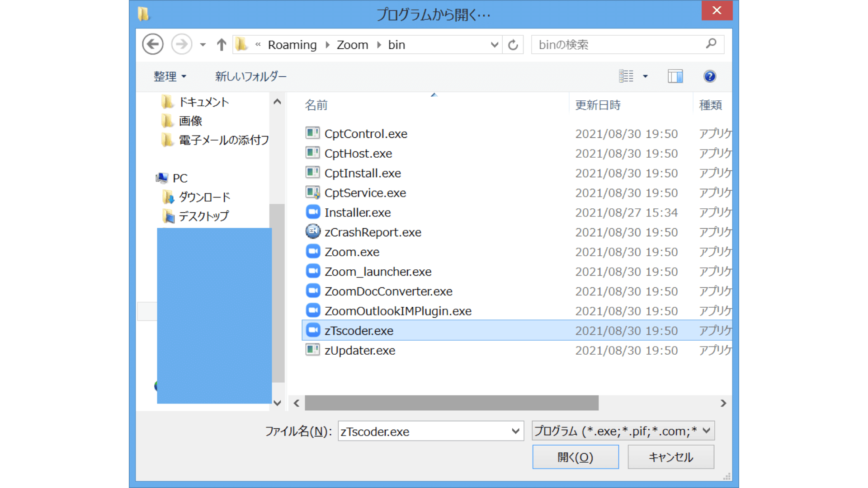This screenshot has width=868, height=488.
Task: Click the Zoom_launcher.exe camera icon
Action: click(313, 272)
